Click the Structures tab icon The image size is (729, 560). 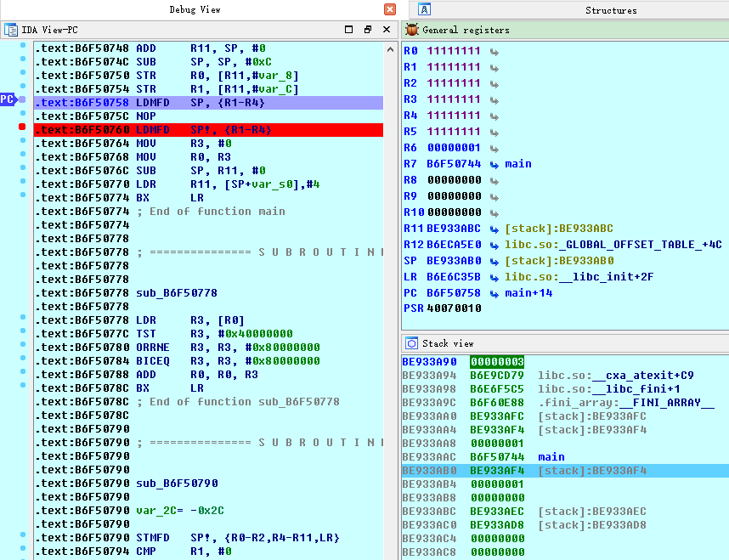424,9
